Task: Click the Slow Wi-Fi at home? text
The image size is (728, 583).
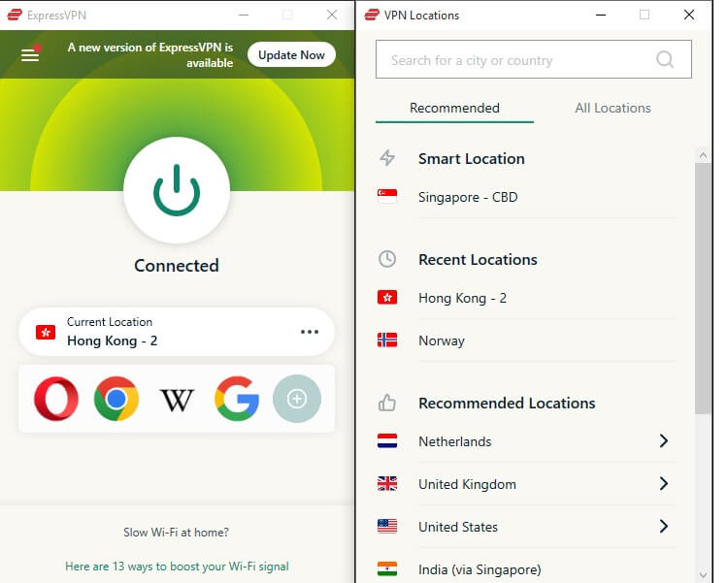Action: pyautogui.click(x=176, y=533)
